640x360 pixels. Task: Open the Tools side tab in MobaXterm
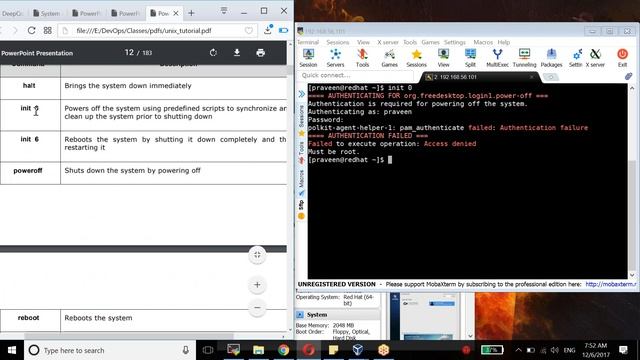(x=302, y=153)
